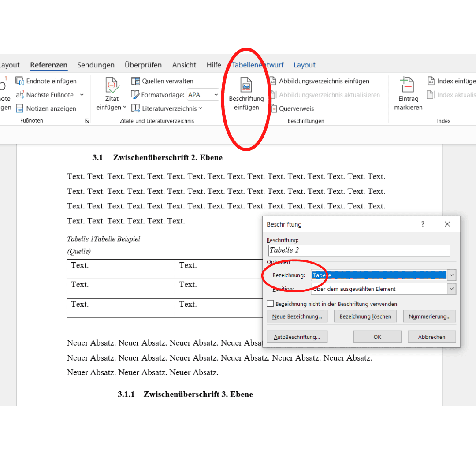This screenshot has width=476, height=476.
Task: Click into the Beschriftung text field
Action: tap(359, 250)
